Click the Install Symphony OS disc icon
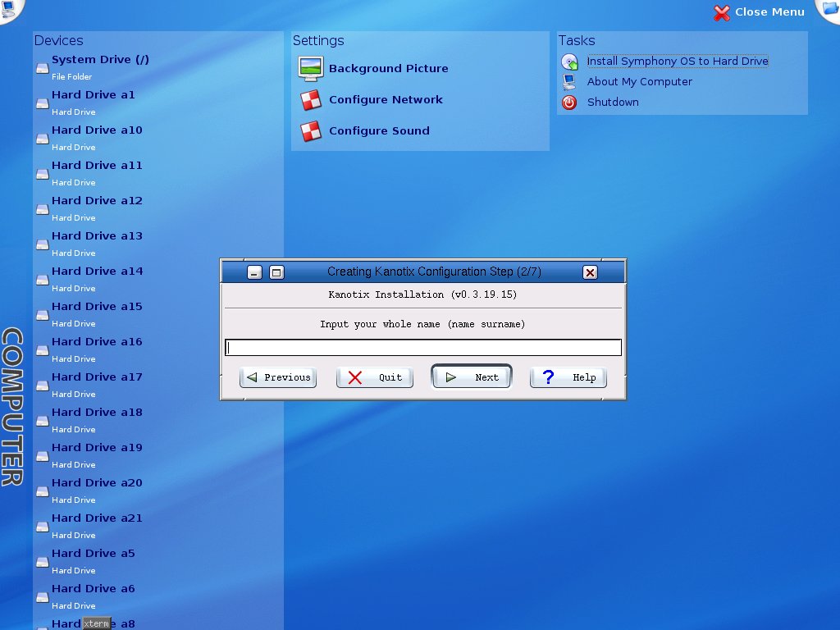840x630 pixels. pyautogui.click(x=569, y=62)
